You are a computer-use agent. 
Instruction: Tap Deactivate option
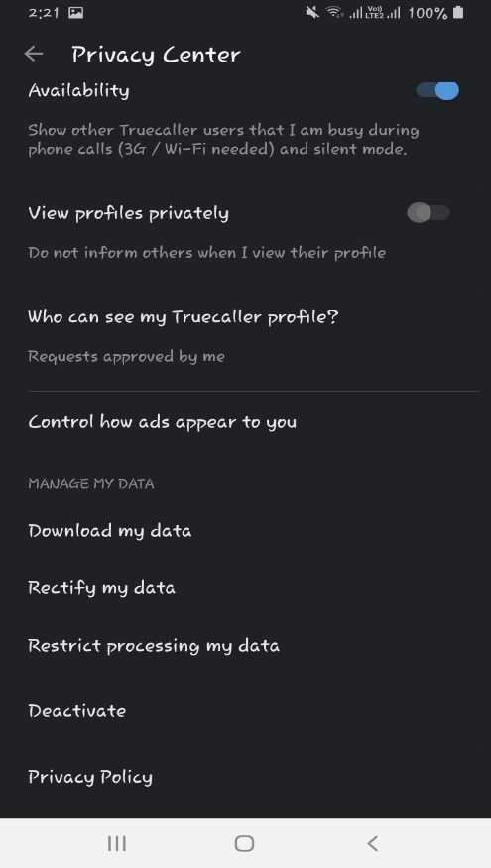[x=77, y=711]
